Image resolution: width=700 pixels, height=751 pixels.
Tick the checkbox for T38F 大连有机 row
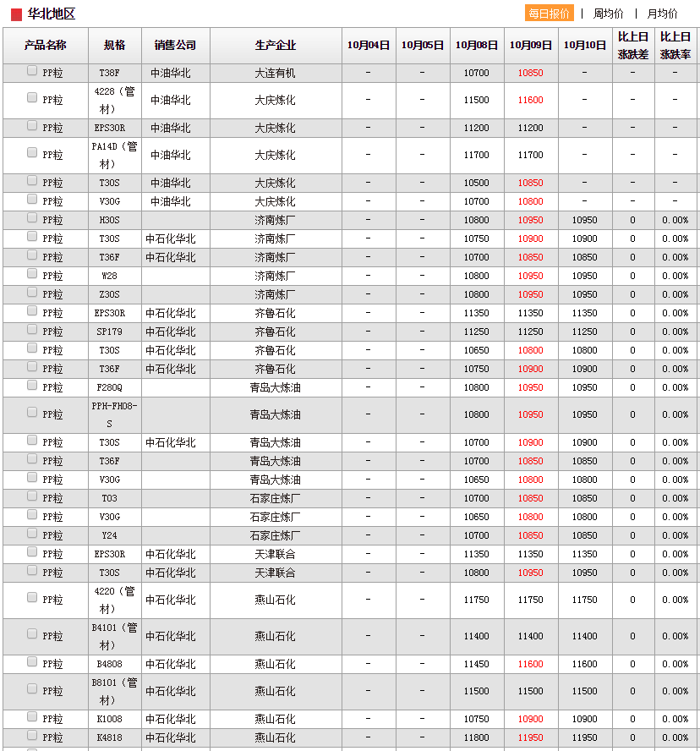[x=32, y=71]
